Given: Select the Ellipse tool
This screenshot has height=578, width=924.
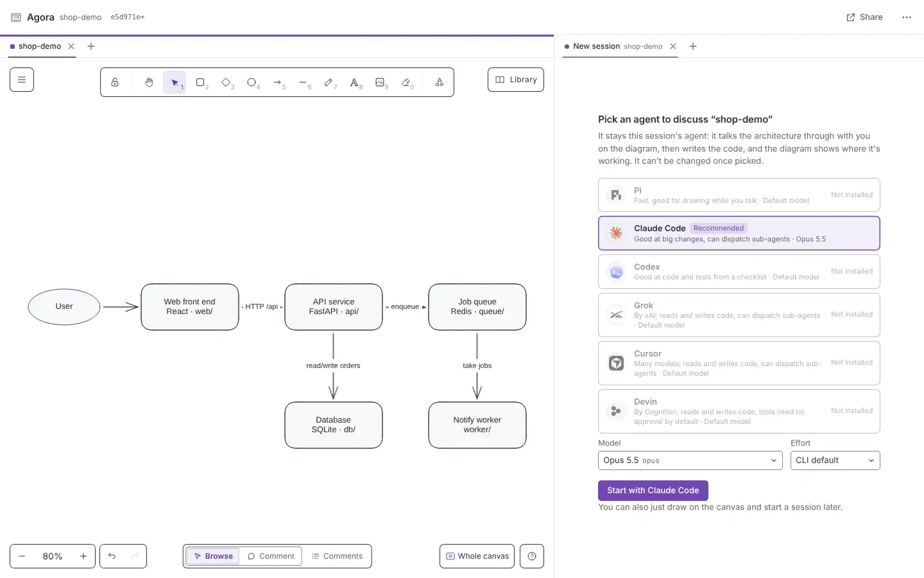Looking at the screenshot, I should [x=252, y=82].
